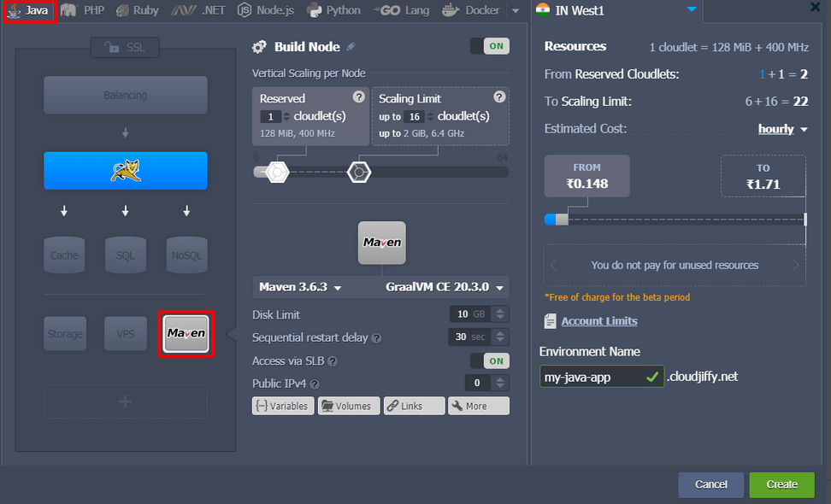Add an extra layer with plus
This screenshot has height=504, width=831.
click(125, 401)
